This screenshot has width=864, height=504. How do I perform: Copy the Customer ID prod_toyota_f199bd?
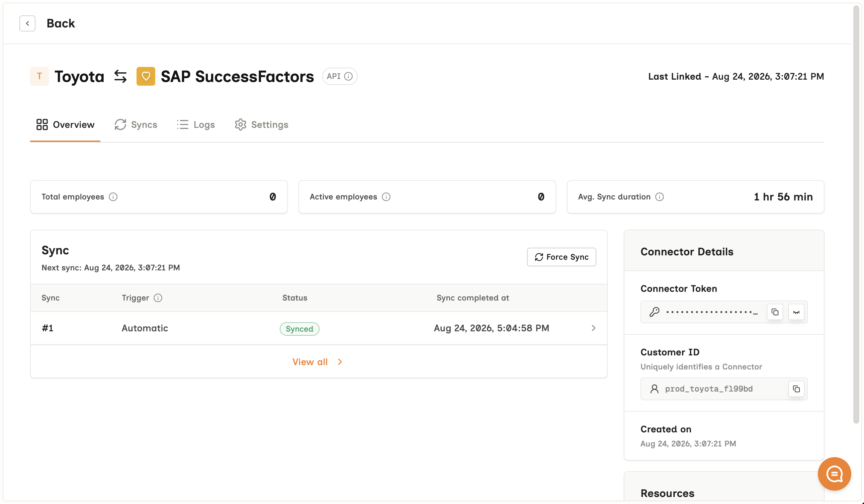(x=796, y=389)
